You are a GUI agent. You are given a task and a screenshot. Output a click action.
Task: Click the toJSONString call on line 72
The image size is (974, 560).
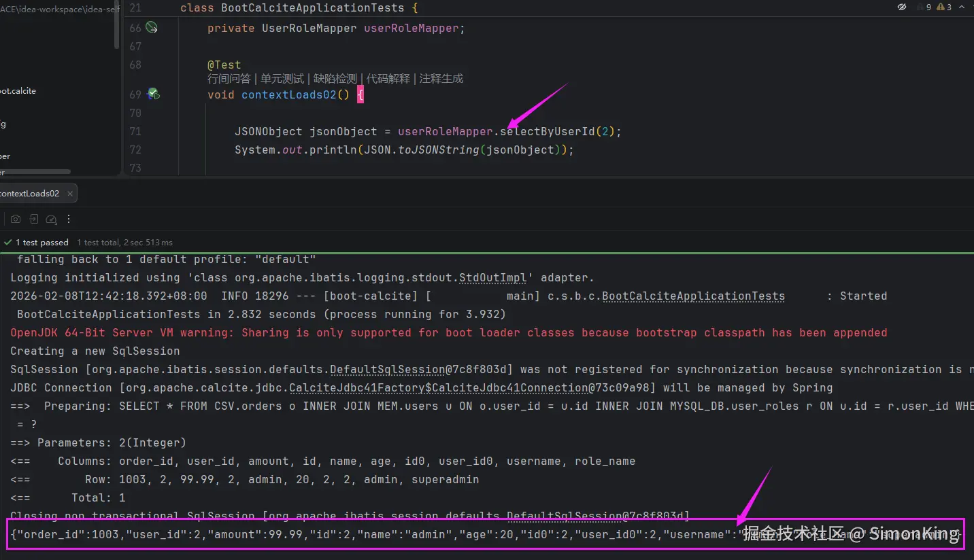[x=439, y=150]
